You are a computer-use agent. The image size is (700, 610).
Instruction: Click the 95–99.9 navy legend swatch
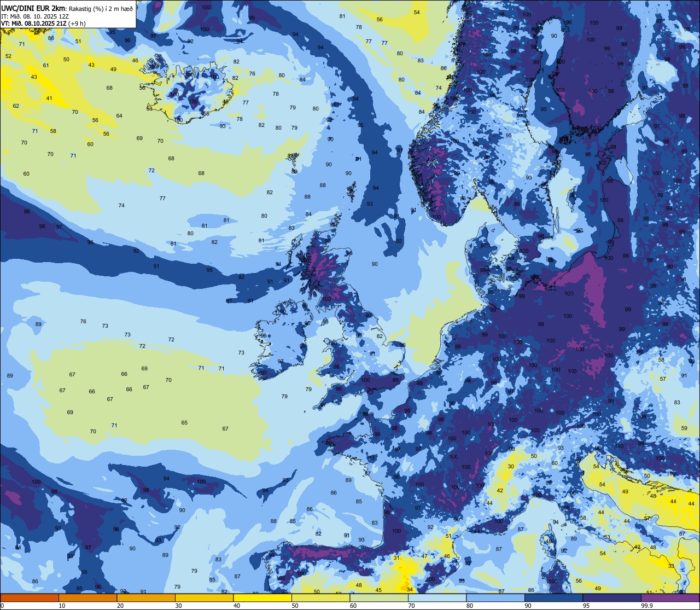pyautogui.click(x=612, y=597)
